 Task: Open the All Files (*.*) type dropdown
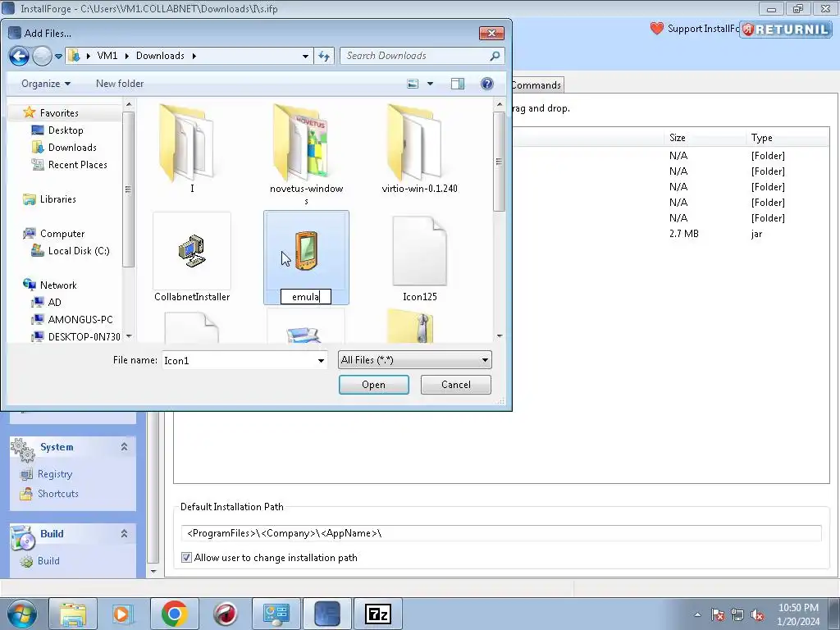(x=414, y=360)
